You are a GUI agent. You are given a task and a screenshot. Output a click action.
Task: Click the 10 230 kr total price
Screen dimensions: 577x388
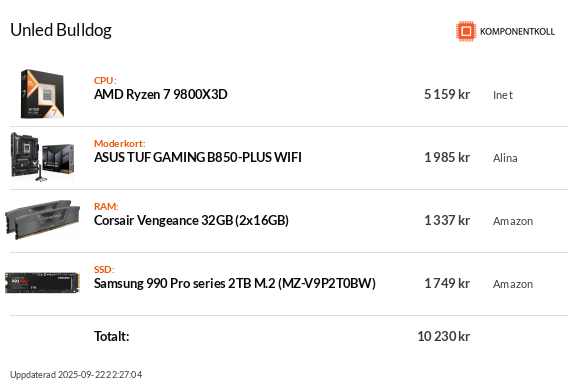pos(443,336)
